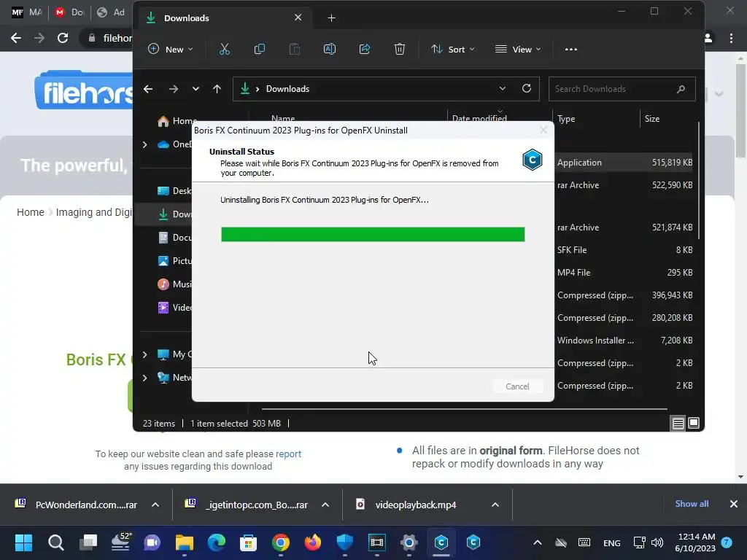Click the Copy icon in Explorer toolbar
The height and width of the screenshot is (560, 747).
click(x=260, y=49)
